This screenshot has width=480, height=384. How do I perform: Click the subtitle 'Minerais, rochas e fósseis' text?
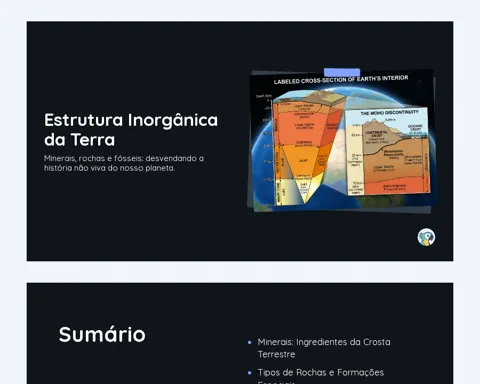[x=124, y=163]
